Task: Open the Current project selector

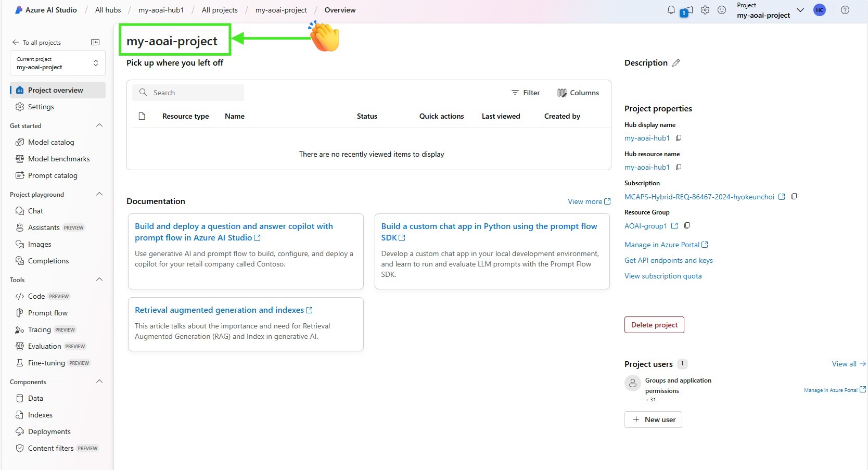Action: (x=58, y=63)
